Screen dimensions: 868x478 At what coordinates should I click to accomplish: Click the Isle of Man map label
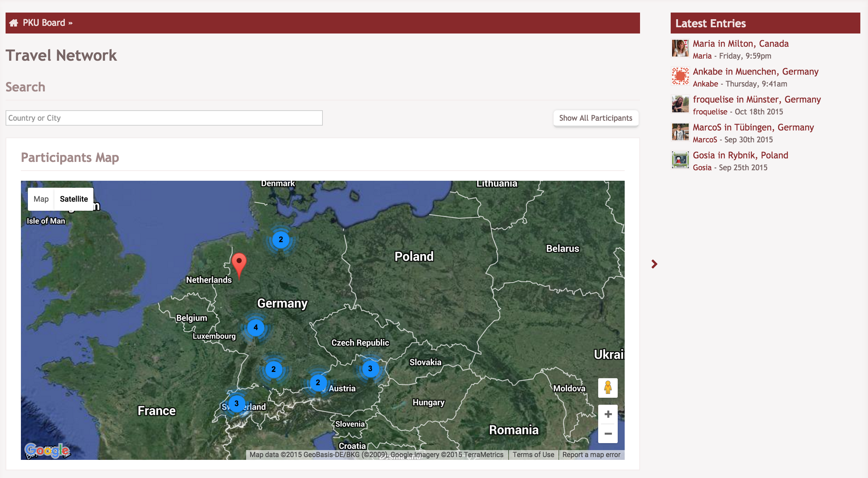point(46,221)
